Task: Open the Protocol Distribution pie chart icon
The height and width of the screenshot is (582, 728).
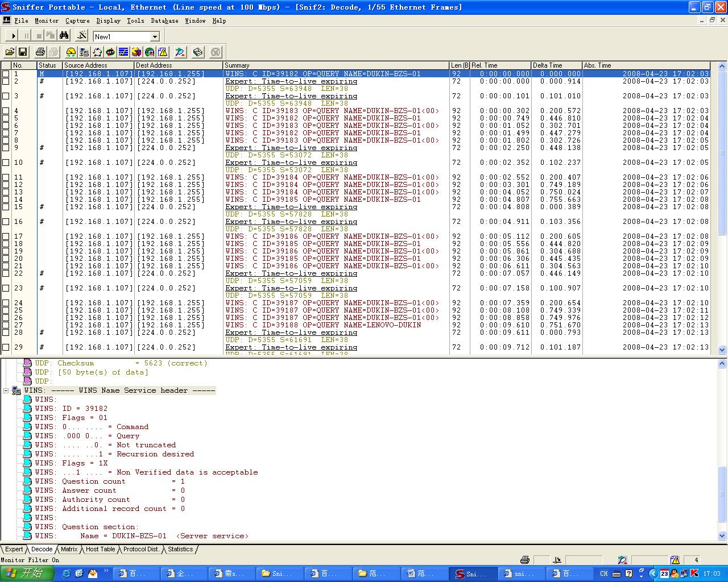Action: point(136,52)
